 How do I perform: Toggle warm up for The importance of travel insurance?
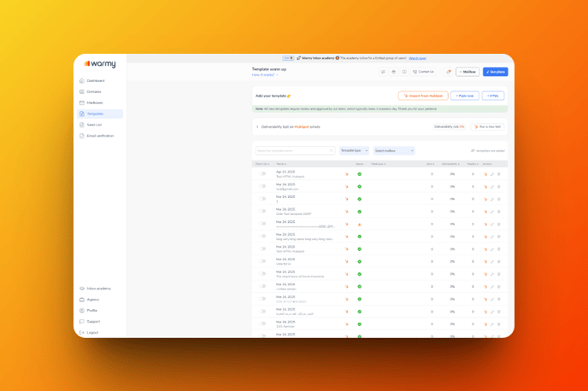pos(262,274)
